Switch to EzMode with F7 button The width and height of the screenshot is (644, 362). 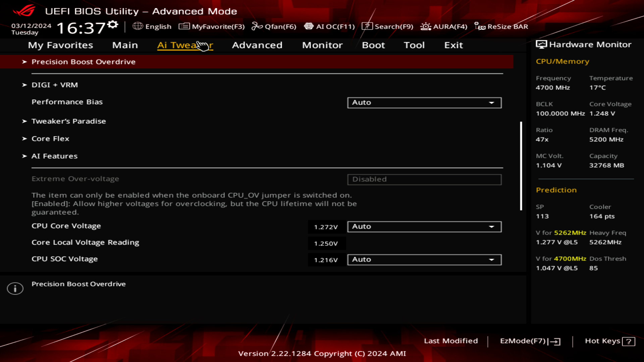click(x=529, y=341)
